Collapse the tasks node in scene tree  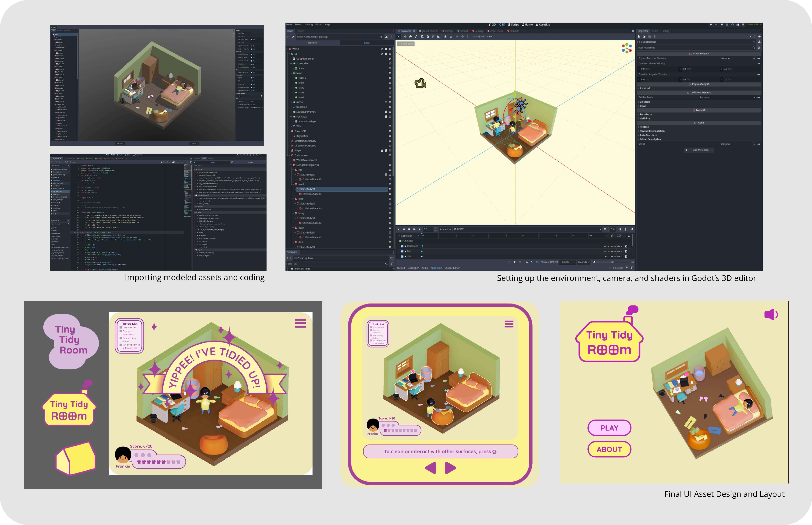[291, 73]
